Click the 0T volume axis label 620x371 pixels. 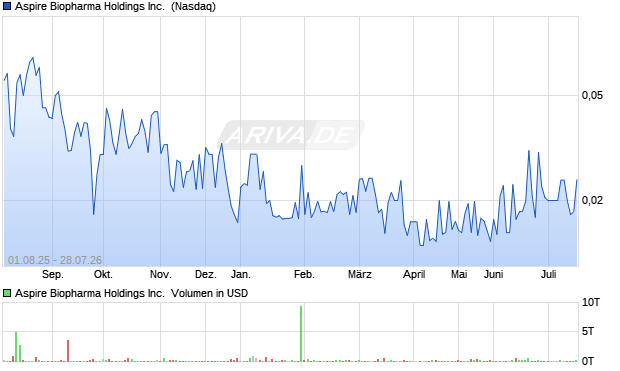tap(588, 361)
